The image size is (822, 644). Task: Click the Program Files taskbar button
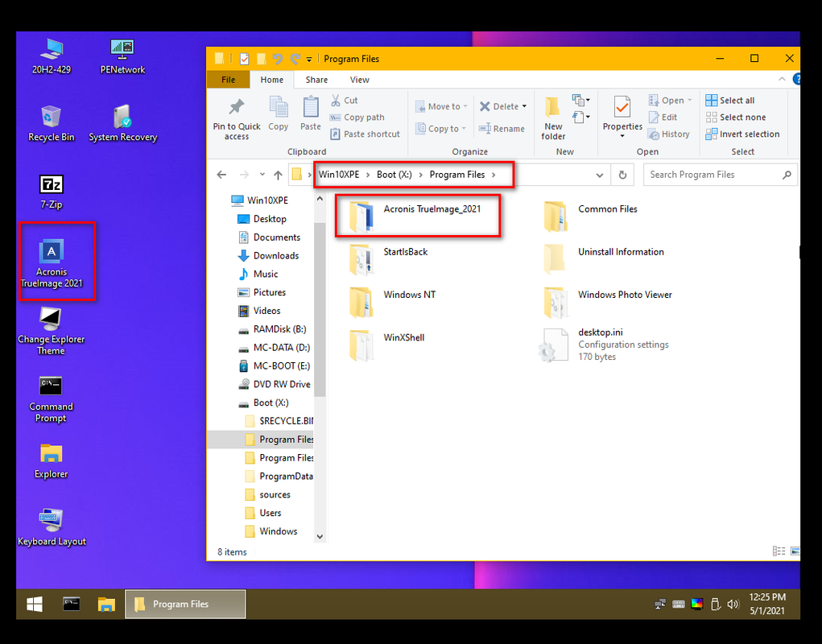[x=185, y=605]
